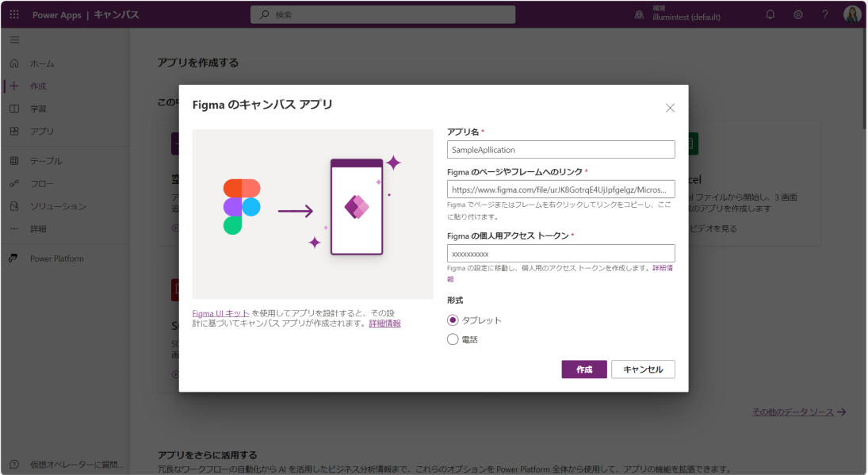
Task: Click the 詳細 ellipsis icon in sidebar
Action: pyautogui.click(x=14, y=228)
